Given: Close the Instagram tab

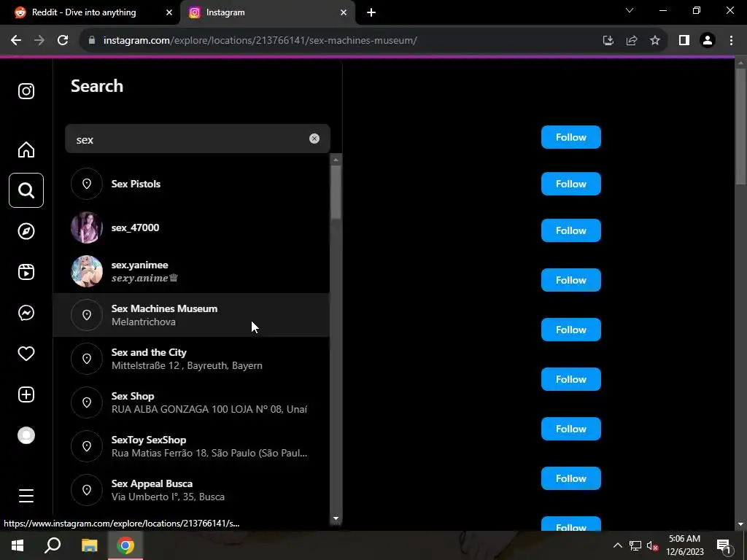Looking at the screenshot, I should coord(344,12).
